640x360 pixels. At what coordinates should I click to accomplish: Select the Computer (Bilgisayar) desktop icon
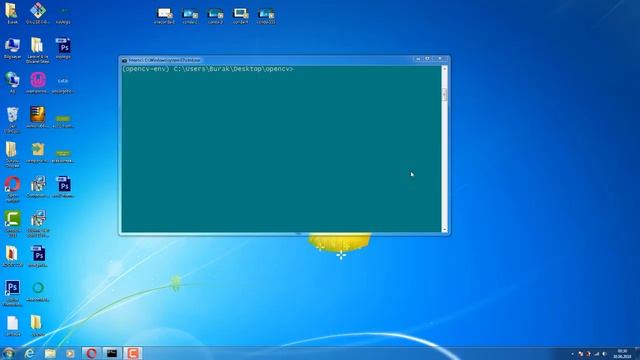point(12,49)
